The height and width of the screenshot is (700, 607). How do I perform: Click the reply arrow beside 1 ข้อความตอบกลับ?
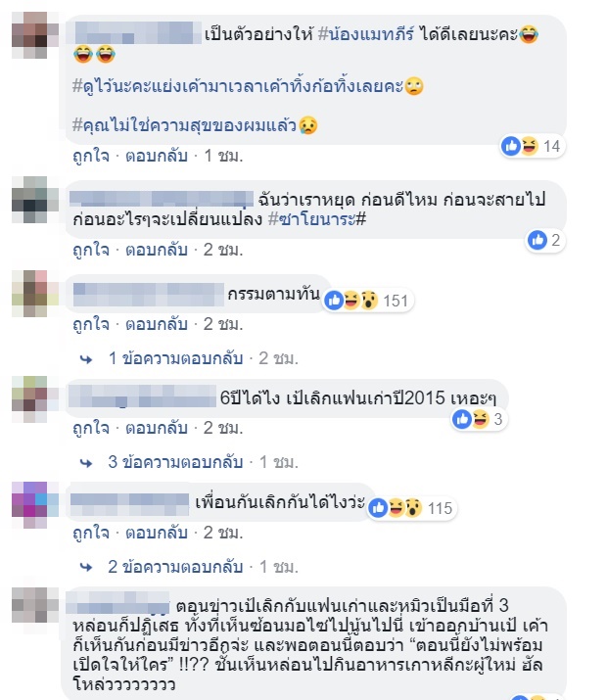point(86,359)
